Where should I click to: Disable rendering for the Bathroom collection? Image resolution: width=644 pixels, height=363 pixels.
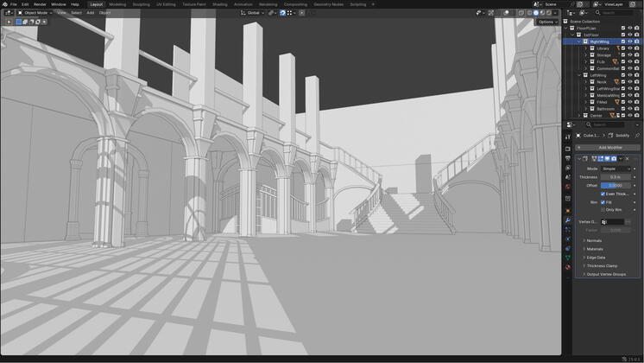coord(636,109)
